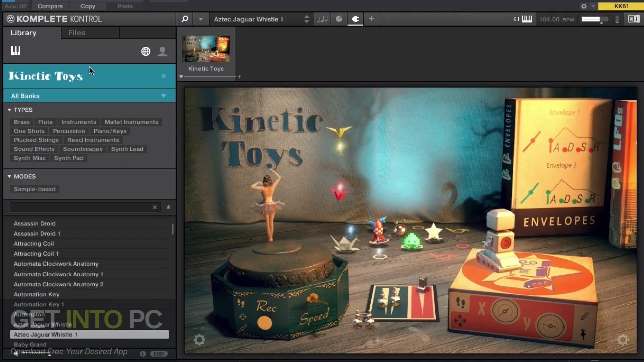Switch to the Library tab
The image size is (644, 362).
24,33
